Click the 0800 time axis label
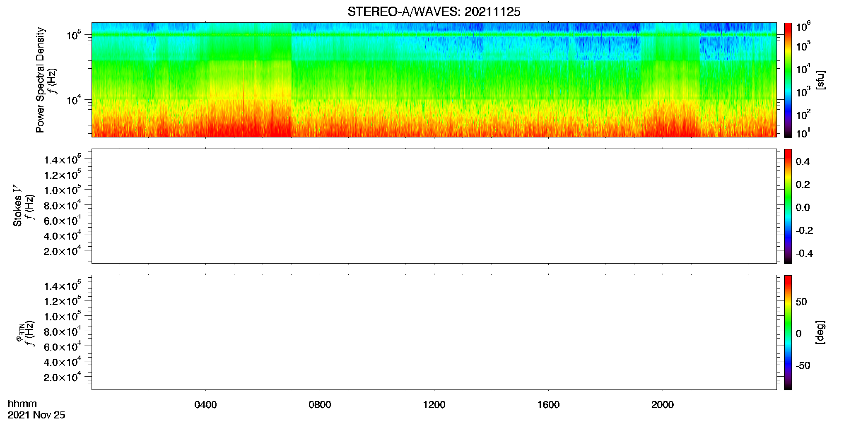 (320, 405)
